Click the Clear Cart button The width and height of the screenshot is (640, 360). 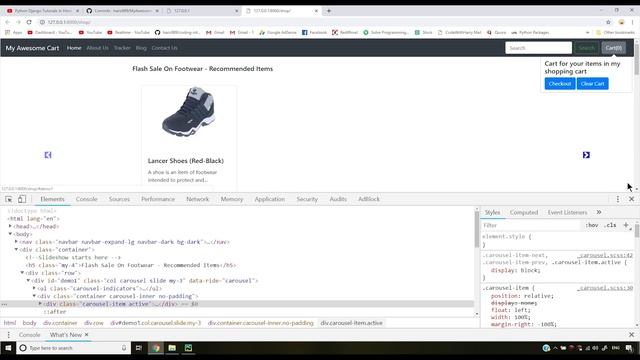pyautogui.click(x=592, y=84)
